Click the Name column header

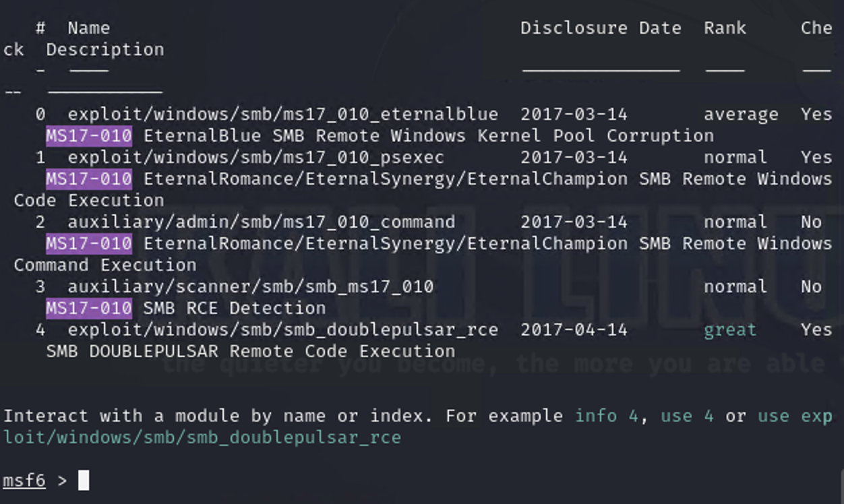click(88, 28)
